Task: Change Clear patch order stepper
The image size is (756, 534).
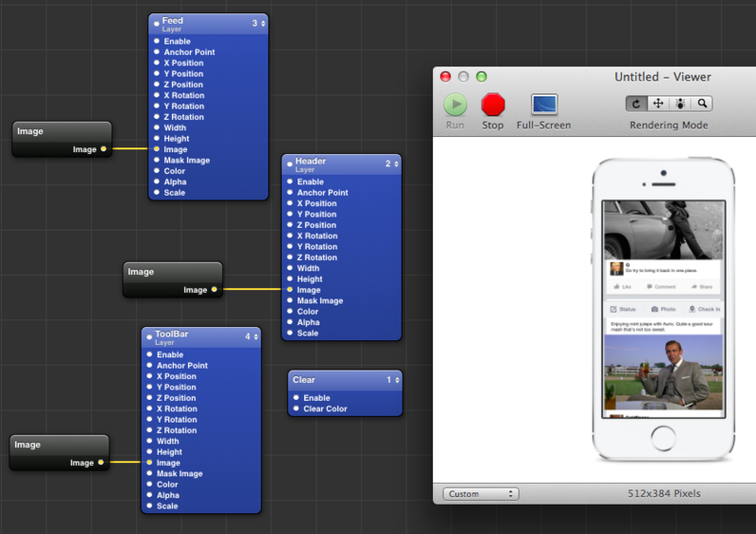Action: [x=397, y=380]
